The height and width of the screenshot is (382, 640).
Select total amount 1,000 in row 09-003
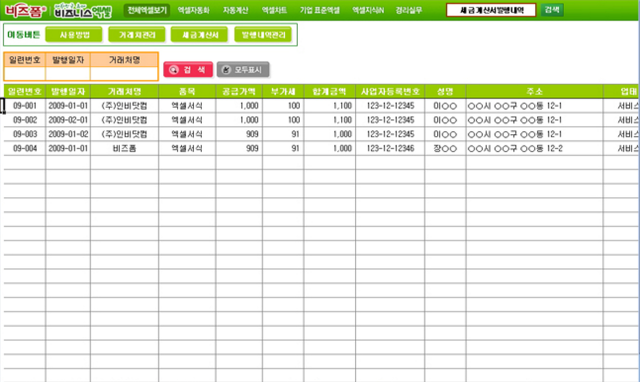pos(329,134)
